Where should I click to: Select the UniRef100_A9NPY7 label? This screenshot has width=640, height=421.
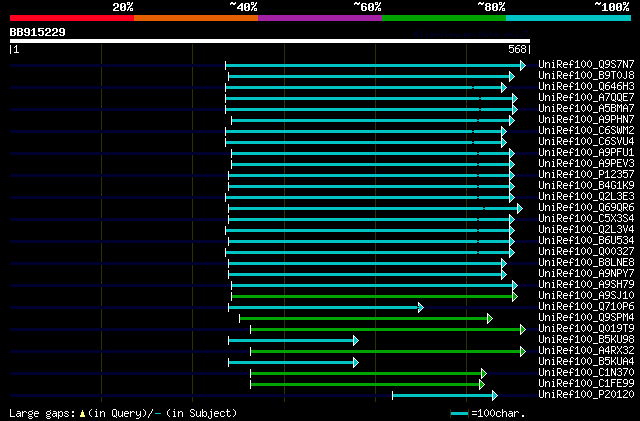586,273
